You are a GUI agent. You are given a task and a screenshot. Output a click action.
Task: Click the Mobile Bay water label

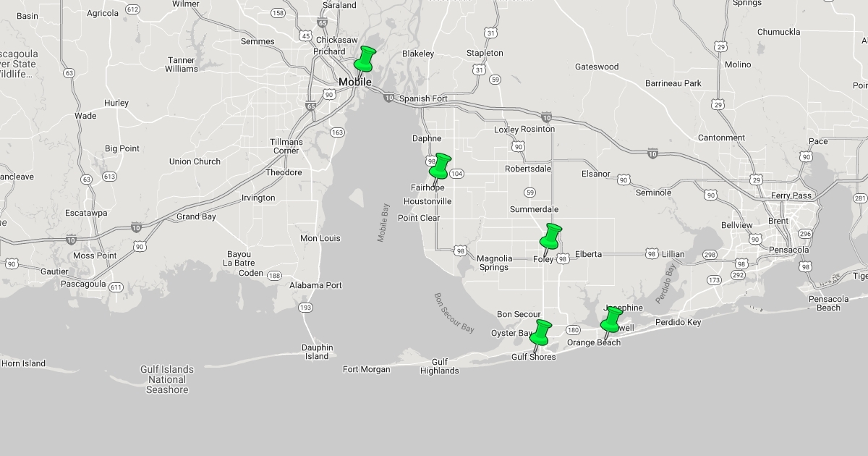[382, 222]
